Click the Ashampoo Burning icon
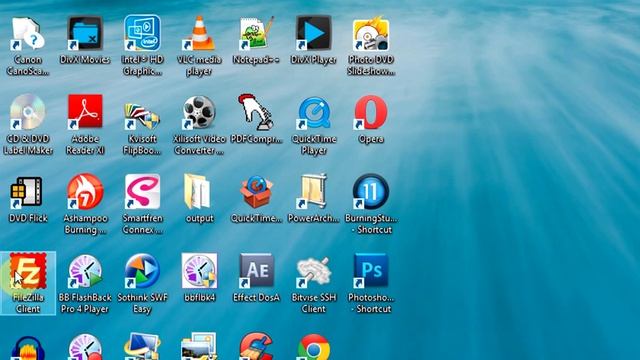 click(x=85, y=191)
